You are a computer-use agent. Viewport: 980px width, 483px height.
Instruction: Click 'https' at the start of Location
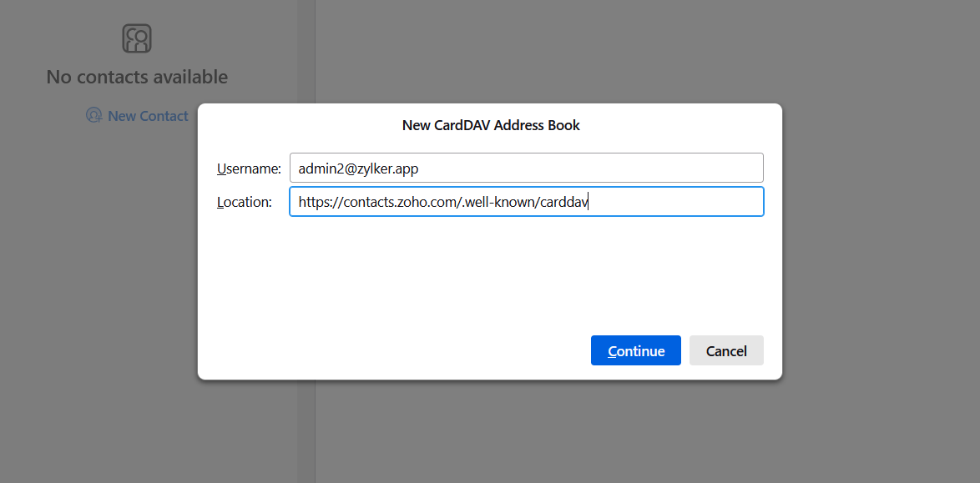click(313, 202)
